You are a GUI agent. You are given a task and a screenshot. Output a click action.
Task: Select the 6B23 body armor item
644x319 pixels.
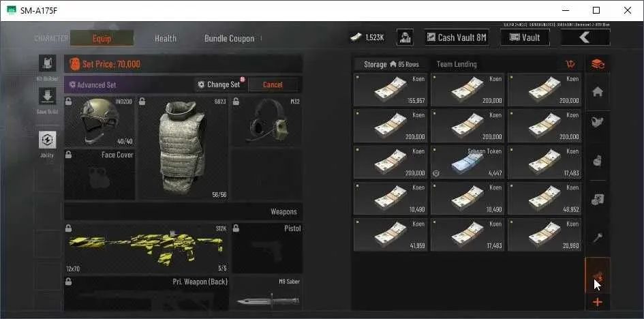click(183, 148)
